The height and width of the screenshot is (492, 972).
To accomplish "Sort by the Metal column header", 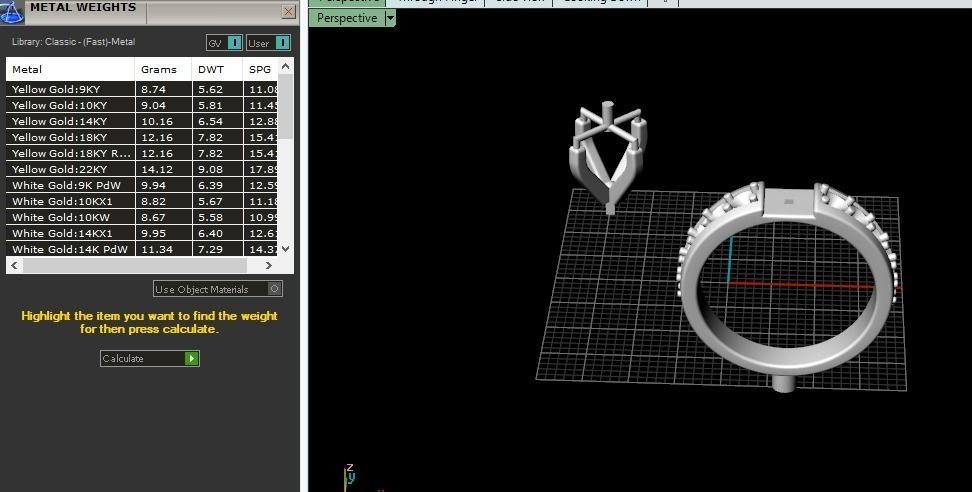I will (70, 69).
